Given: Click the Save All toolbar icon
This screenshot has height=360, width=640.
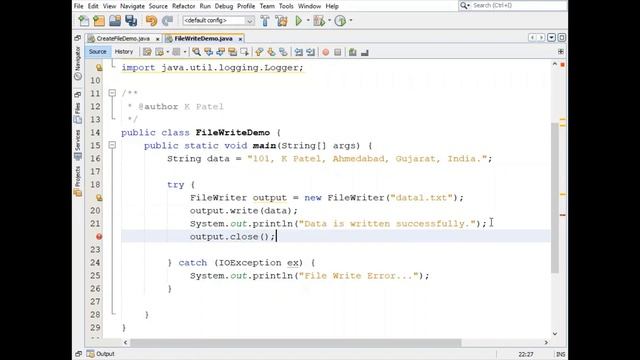Looking at the screenshot, I should tap(131, 20).
